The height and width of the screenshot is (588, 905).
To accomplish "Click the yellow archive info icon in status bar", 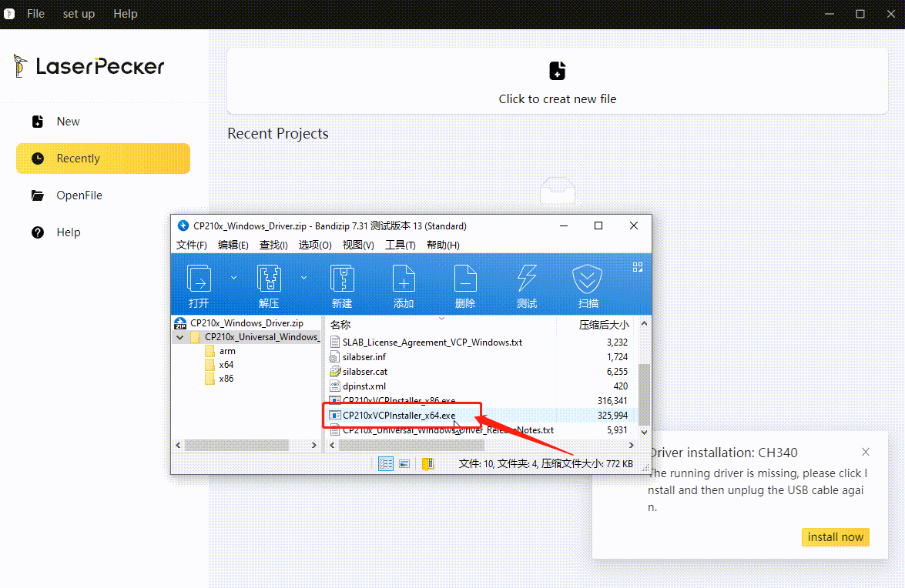I will click(x=428, y=463).
